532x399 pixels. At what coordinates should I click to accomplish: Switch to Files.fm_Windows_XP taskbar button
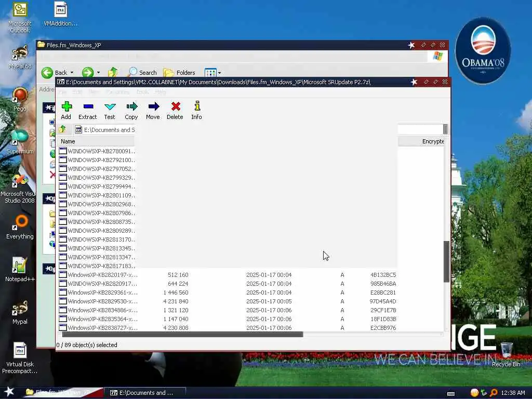pyautogui.click(x=63, y=393)
